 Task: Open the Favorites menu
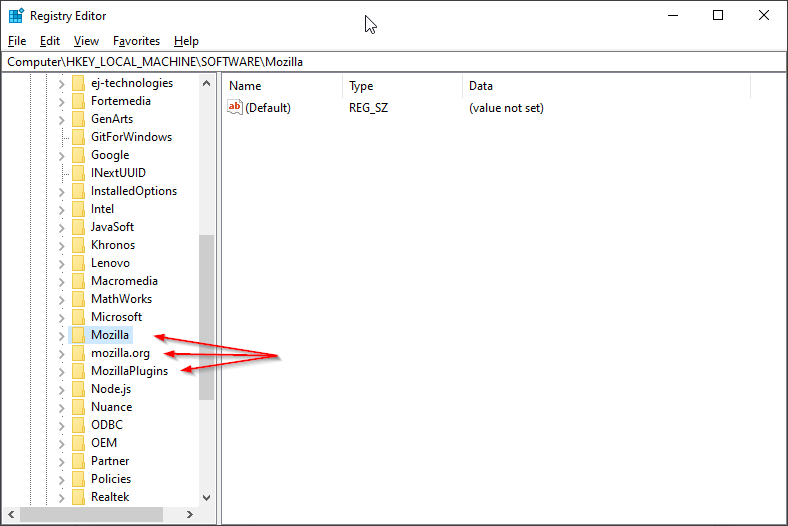[x=136, y=41]
